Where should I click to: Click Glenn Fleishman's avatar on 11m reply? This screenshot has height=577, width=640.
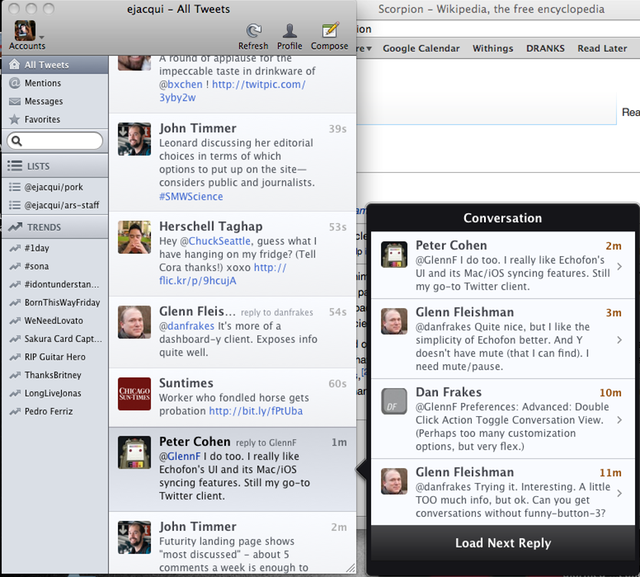(394, 481)
